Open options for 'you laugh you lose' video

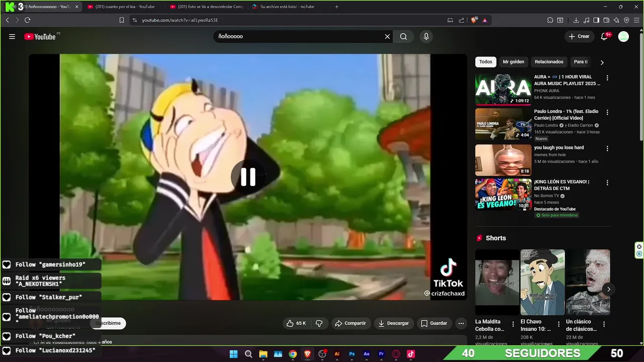click(607, 149)
